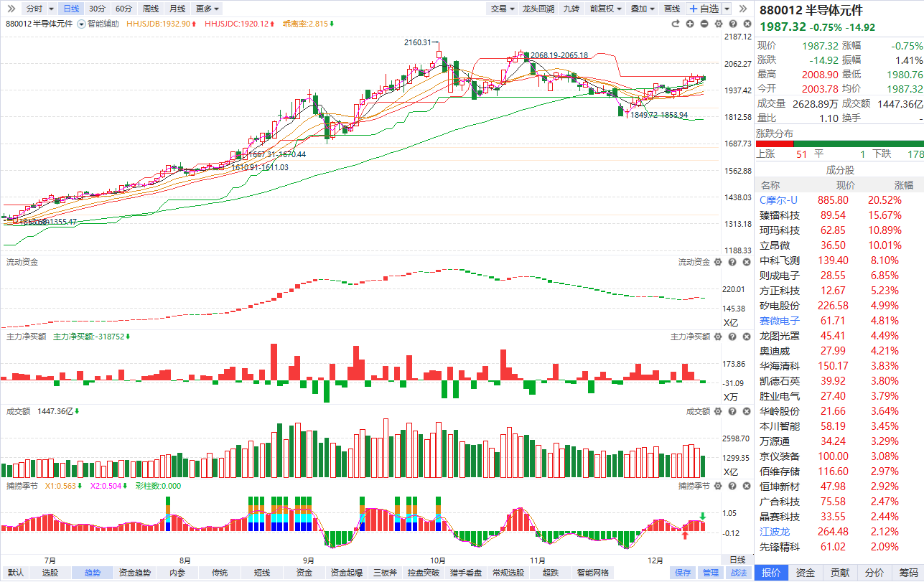924x582 pixels.
Task: Click the share arrow icon on main chart
Action: [x=676, y=24]
